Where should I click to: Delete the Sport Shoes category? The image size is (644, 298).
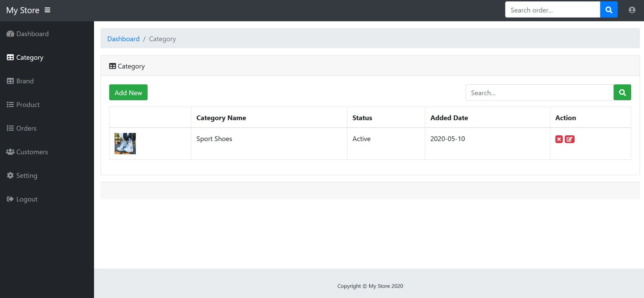tap(559, 139)
